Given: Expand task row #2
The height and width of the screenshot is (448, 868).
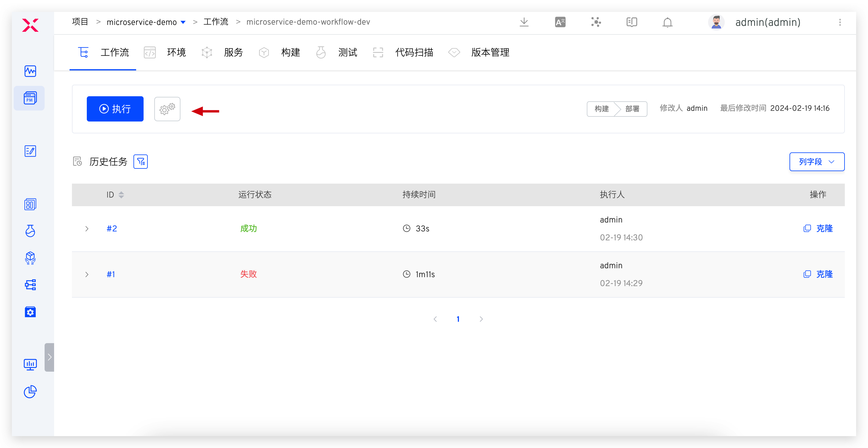Looking at the screenshot, I should [x=87, y=229].
